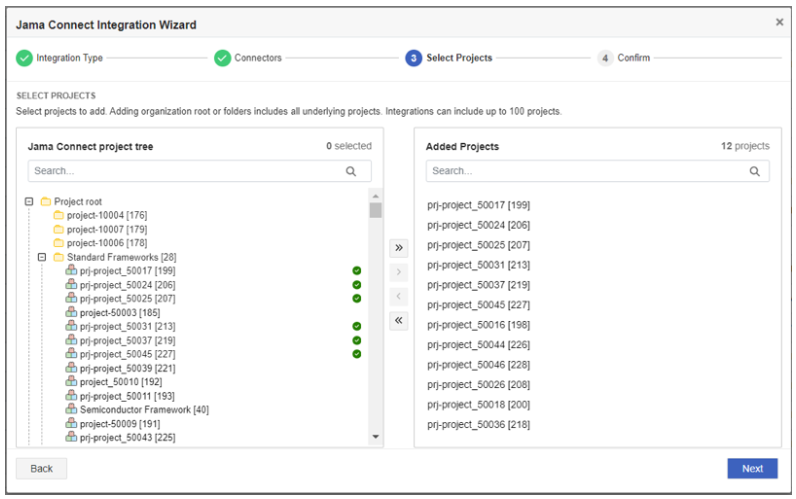Viewport: 796px width, 499px height.
Task: Select prj-project_50018 [200] in Added Projects
Action: tap(478, 405)
